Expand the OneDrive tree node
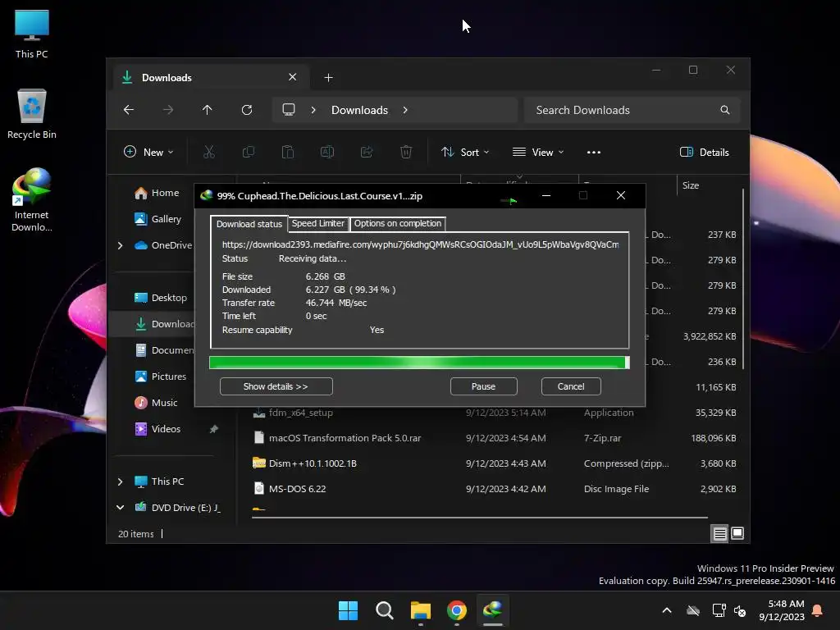This screenshot has height=630, width=840. click(120, 245)
